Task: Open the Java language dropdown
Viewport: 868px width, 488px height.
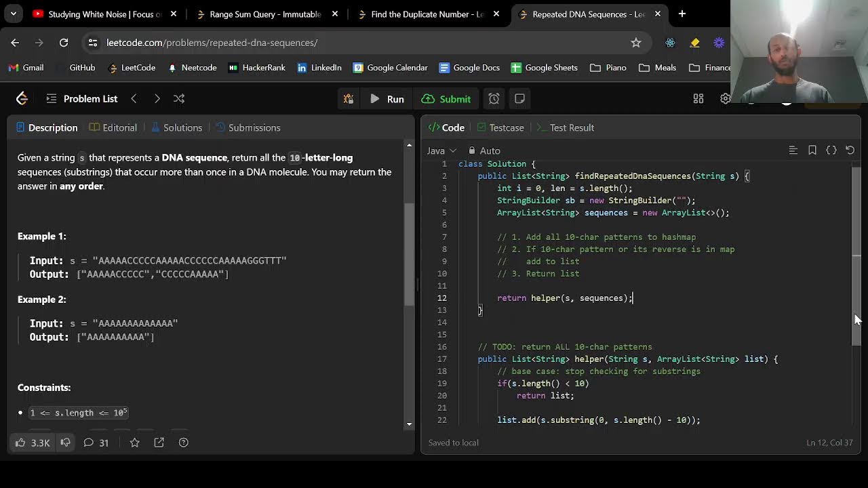Action: pyautogui.click(x=442, y=150)
